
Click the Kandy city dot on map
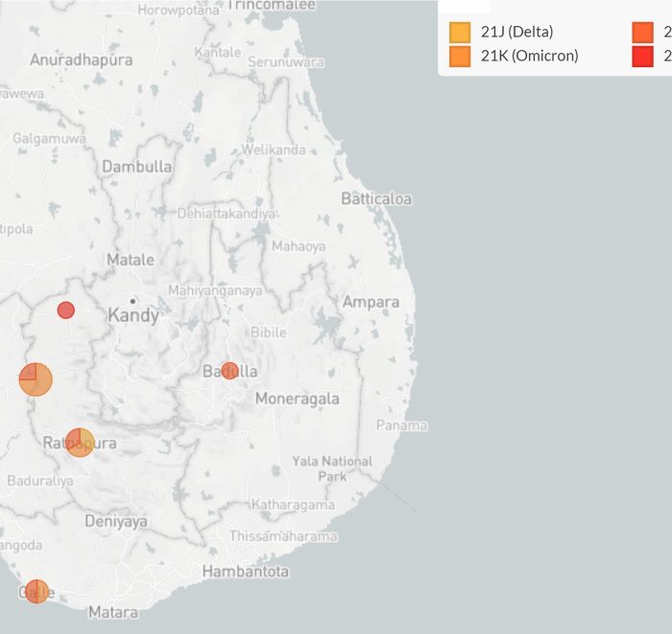coord(132,301)
